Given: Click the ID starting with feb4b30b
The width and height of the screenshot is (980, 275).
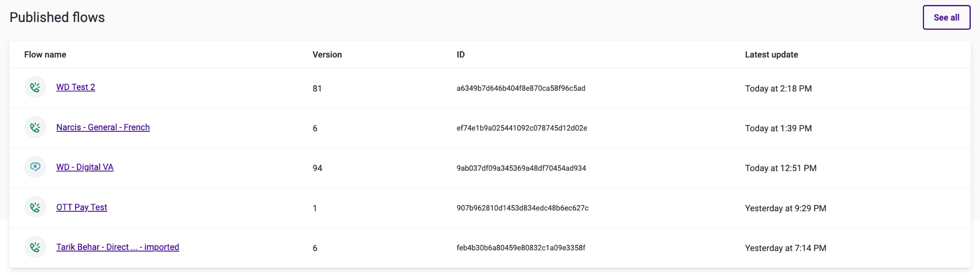Looking at the screenshot, I should click(521, 248).
